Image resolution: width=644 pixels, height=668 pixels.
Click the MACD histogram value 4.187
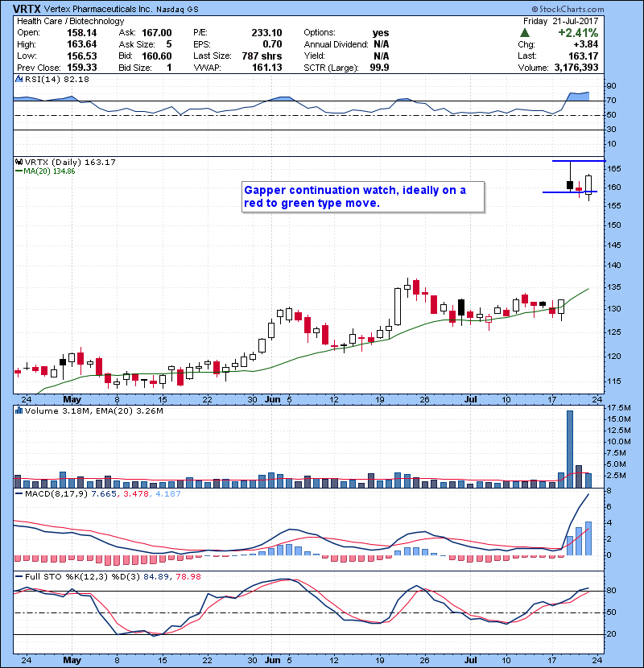click(x=168, y=494)
